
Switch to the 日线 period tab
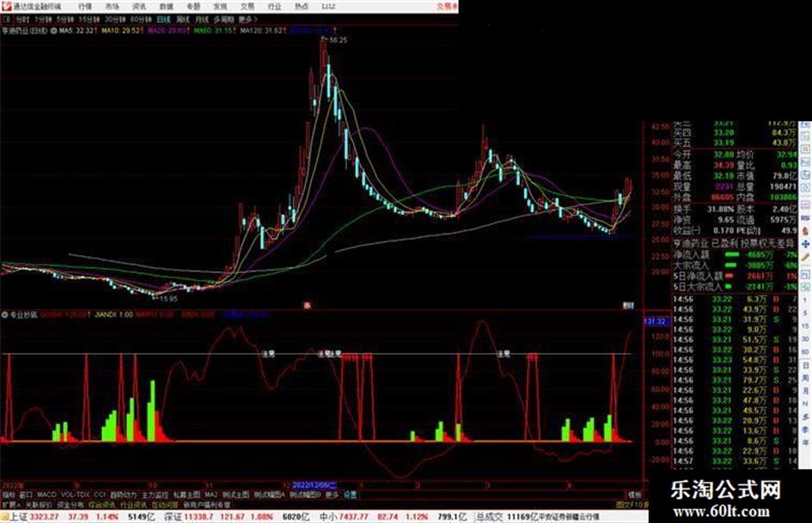click(163, 19)
